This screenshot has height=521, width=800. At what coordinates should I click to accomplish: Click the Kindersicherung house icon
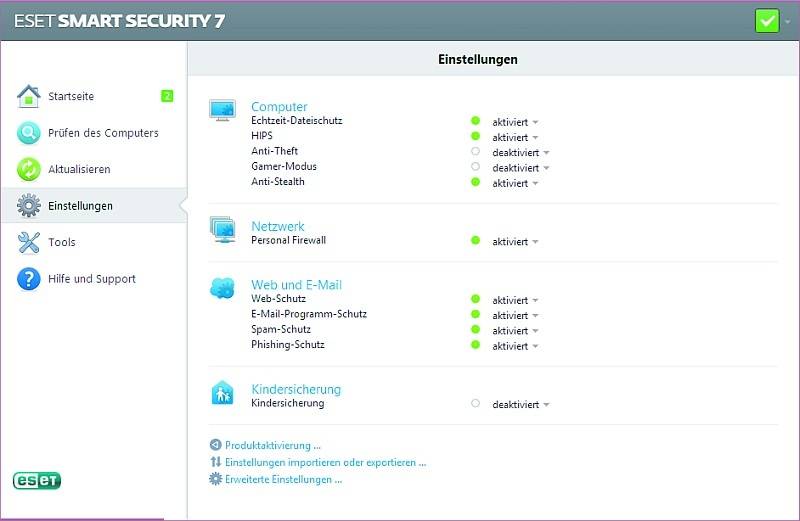click(222, 393)
